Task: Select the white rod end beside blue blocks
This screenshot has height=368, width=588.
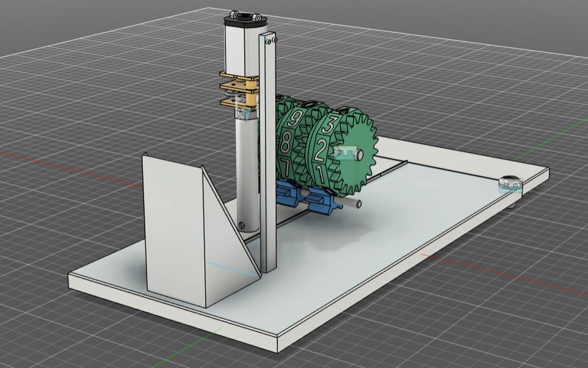Action: pos(358,204)
